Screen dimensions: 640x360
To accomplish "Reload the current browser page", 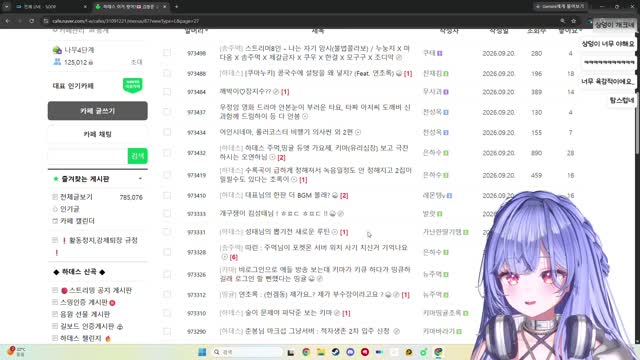I will pyautogui.click(x=31, y=21).
